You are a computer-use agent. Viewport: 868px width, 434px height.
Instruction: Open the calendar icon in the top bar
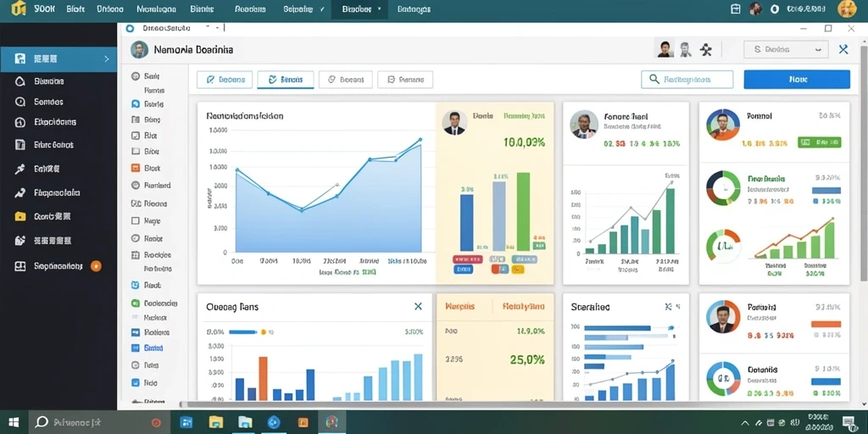pyautogui.click(x=736, y=8)
